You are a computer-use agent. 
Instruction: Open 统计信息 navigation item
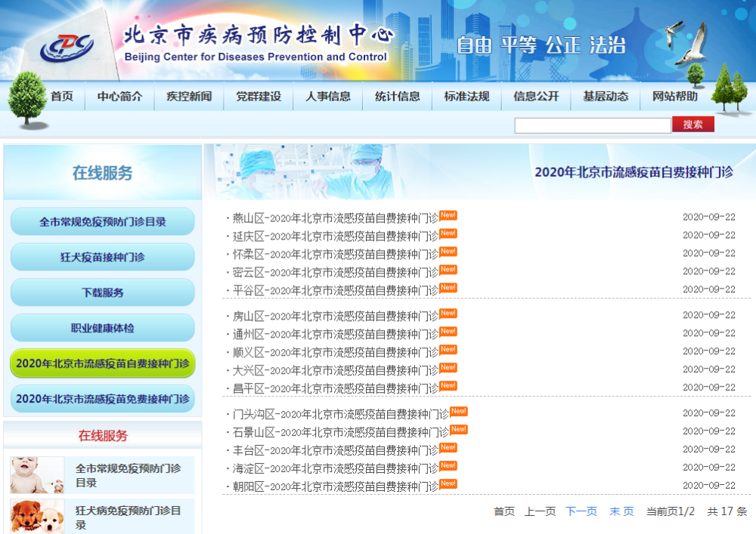click(x=398, y=97)
